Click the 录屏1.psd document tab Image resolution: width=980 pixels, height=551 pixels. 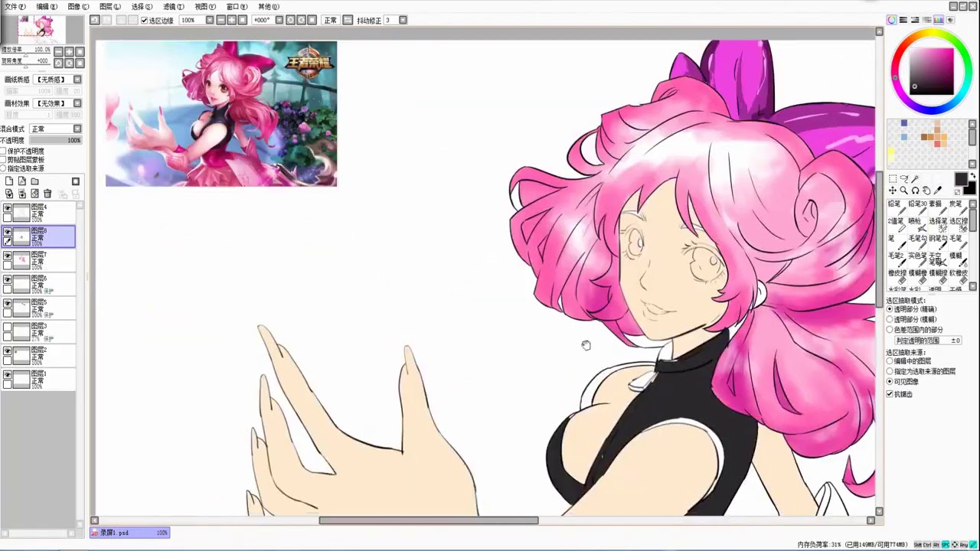coord(129,533)
